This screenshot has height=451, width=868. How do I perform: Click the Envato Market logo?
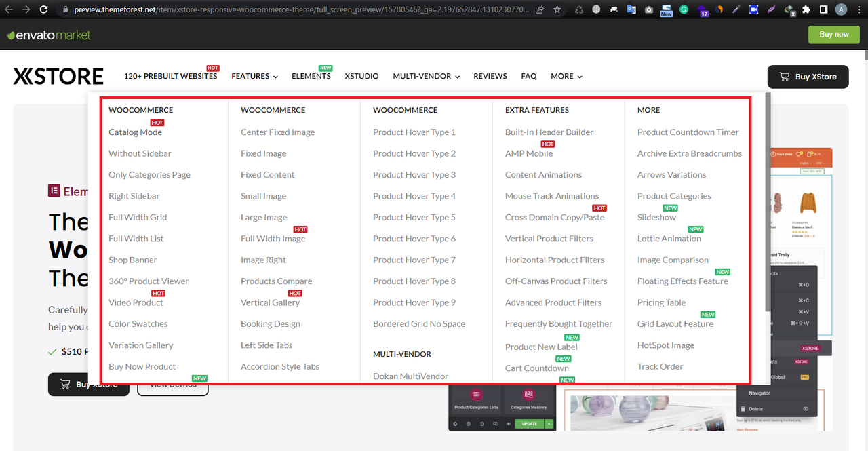click(49, 35)
